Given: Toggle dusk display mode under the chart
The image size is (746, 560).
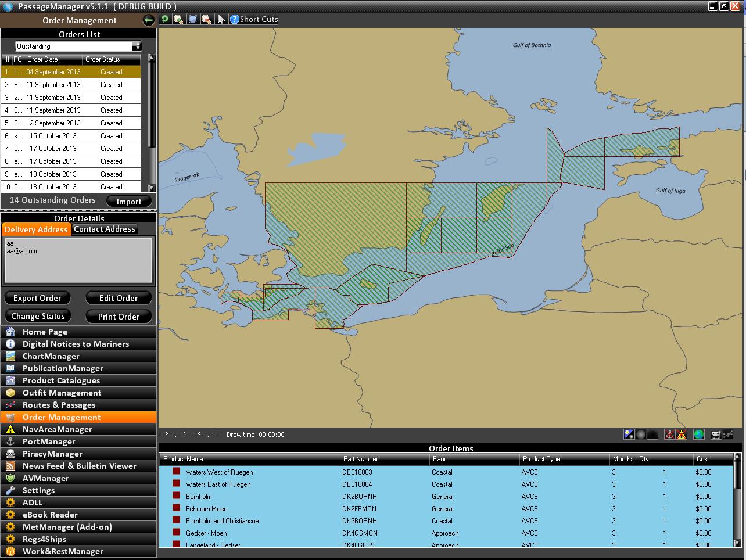Looking at the screenshot, I should [x=640, y=434].
